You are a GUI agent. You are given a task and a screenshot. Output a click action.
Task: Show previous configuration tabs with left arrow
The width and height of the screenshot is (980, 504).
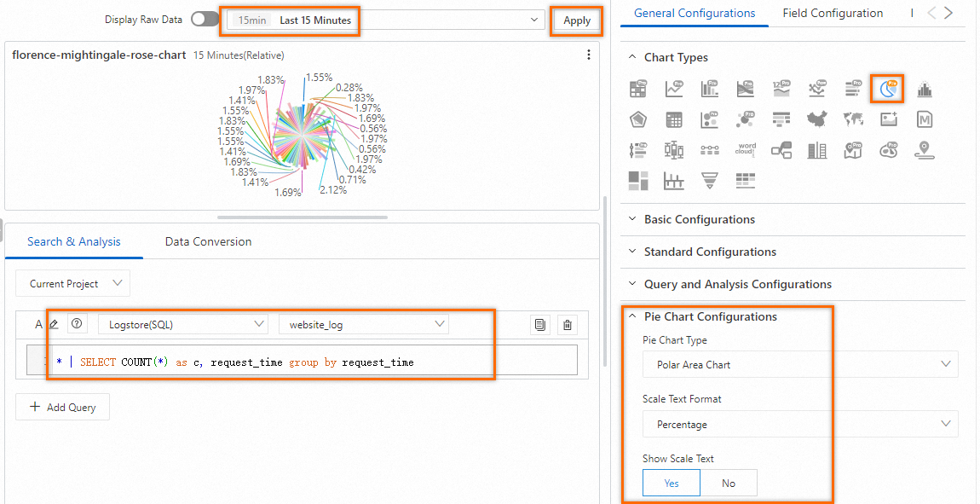[931, 13]
